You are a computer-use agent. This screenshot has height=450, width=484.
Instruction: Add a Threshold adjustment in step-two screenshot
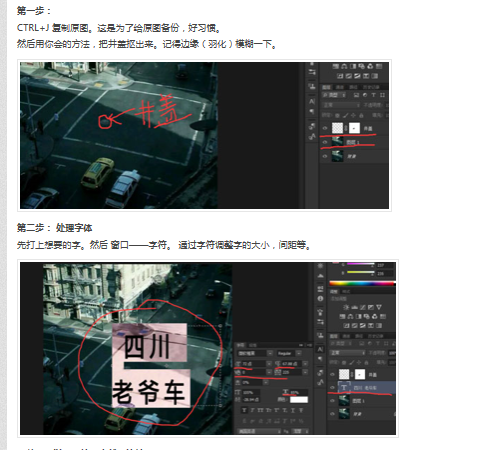tap(363, 325)
